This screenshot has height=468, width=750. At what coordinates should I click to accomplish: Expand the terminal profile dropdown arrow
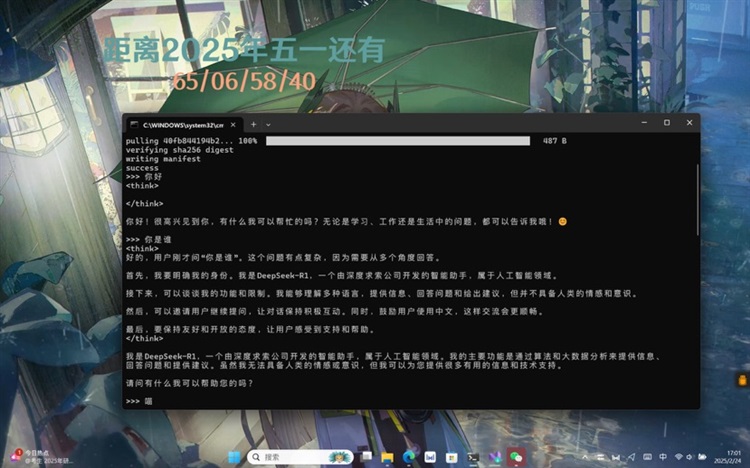tap(268, 124)
